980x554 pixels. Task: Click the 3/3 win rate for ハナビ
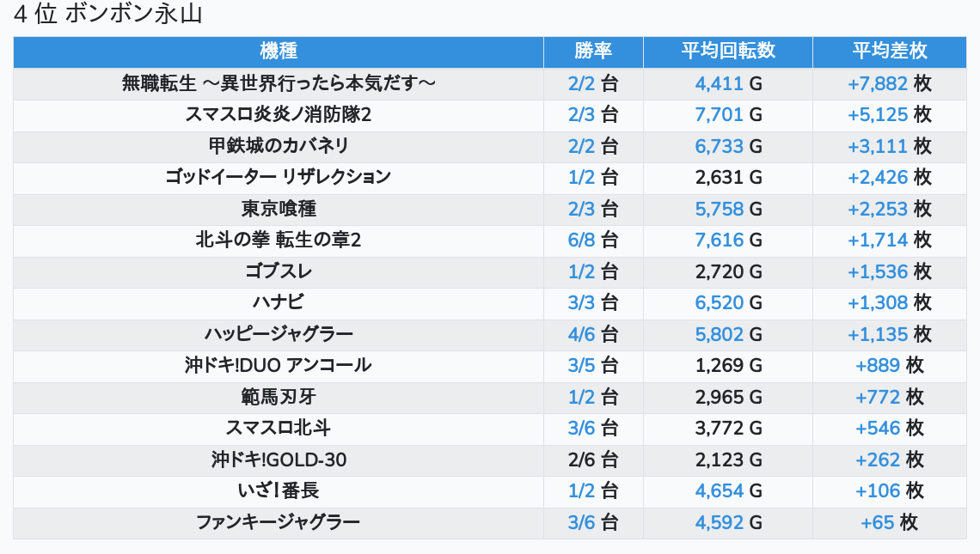582,302
